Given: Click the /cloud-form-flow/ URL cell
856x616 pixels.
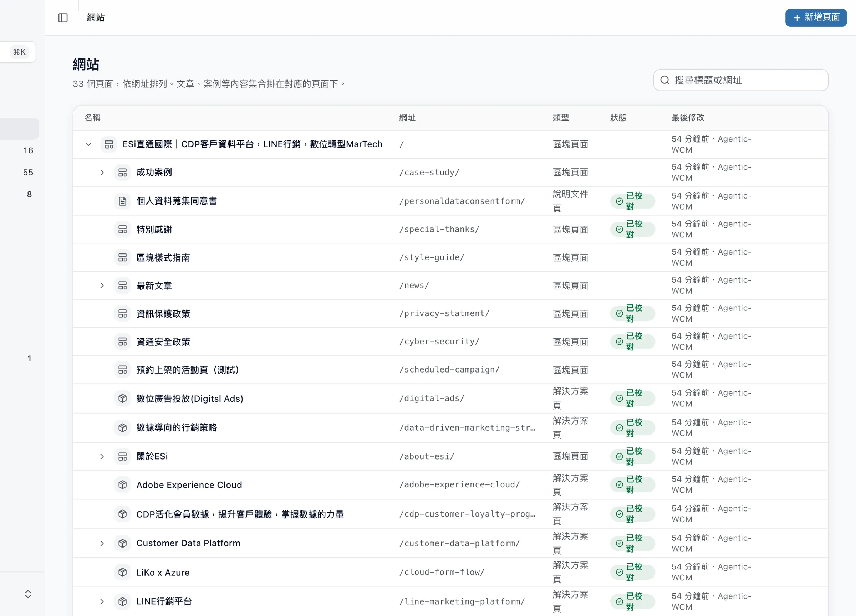Looking at the screenshot, I should (442, 572).
